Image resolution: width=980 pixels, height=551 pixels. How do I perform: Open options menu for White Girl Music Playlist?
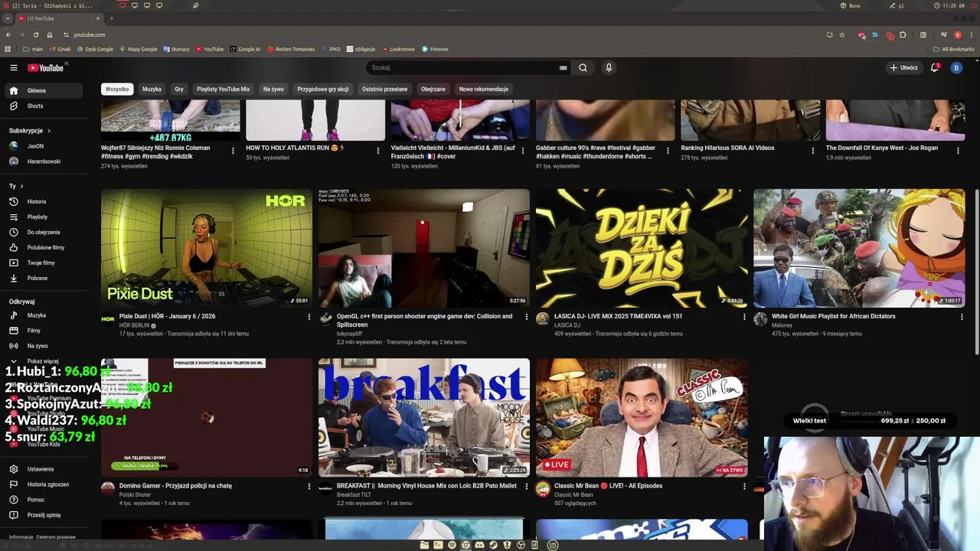pyautogui.click(x=962, y=317)
